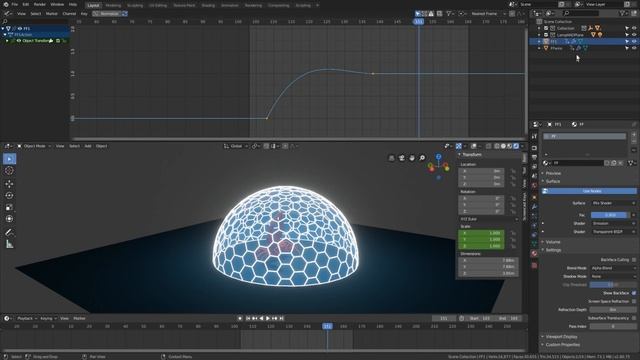Switch to wireframe viewport shading icon

pyautogui.click(x=497, y=146)
